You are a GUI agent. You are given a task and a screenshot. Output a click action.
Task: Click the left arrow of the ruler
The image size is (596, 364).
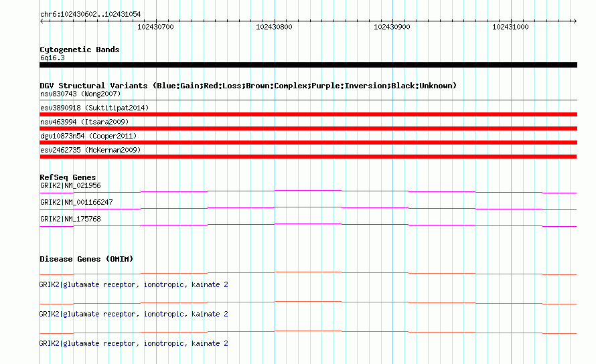pyautogui.click(x=42, y=21)
